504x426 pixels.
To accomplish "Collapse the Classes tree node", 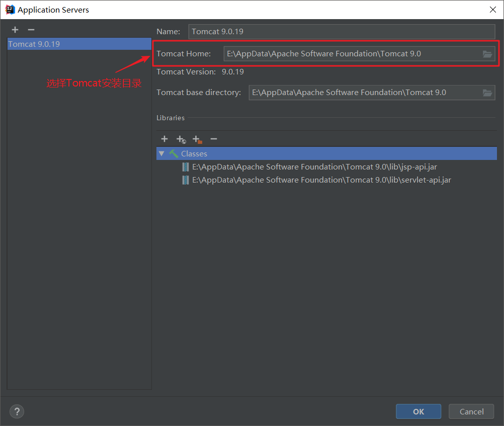I will [161, 154].
